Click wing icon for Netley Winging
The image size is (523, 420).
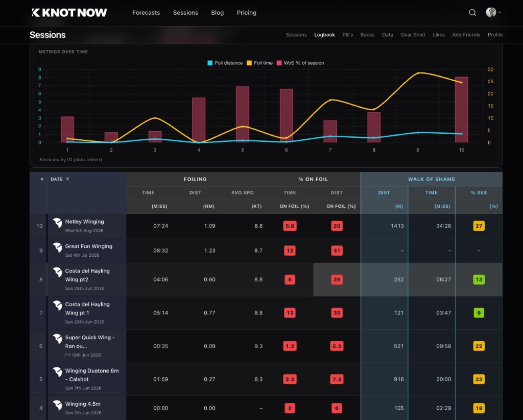[58, 223]
